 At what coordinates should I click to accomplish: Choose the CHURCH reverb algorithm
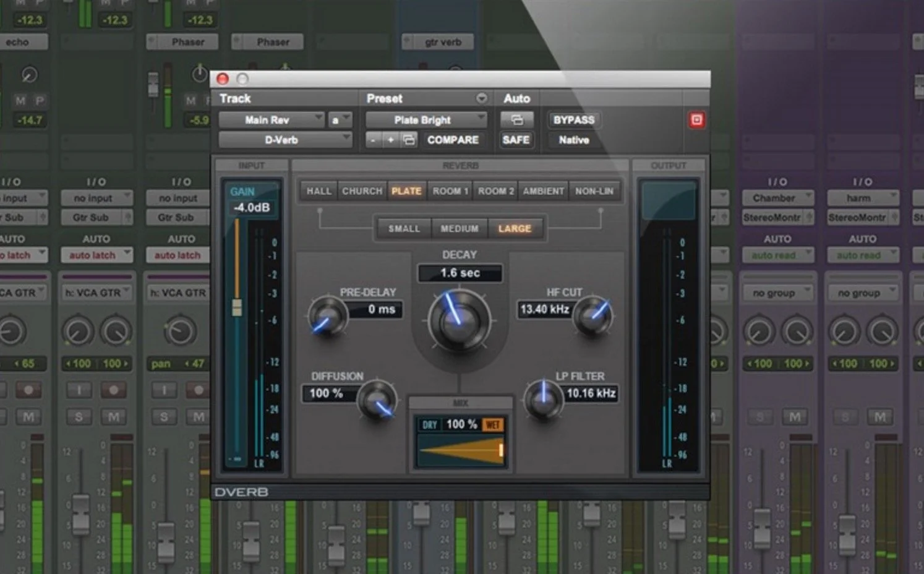coord(362,191)
